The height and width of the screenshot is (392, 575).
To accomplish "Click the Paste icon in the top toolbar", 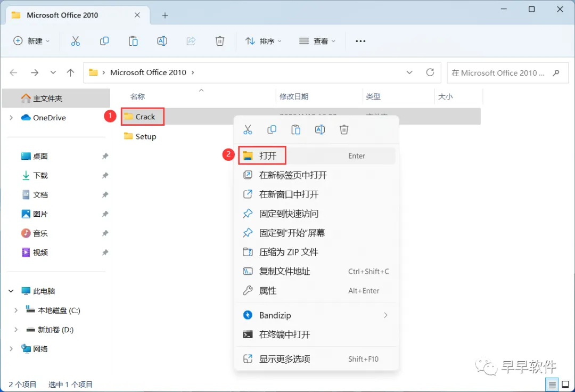I will (x=133, y=41).
